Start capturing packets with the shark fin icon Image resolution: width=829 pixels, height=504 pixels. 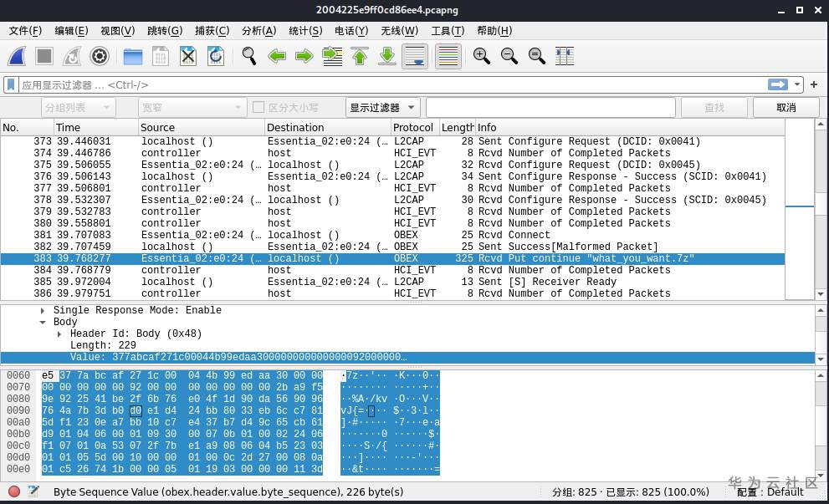click(x=17, y=56)
